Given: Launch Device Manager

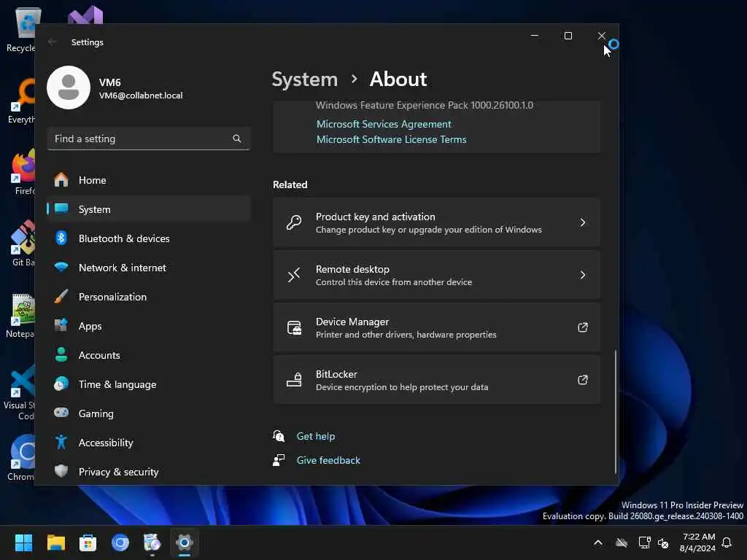Looking at the screenshot, I should [x=436, y=327].
